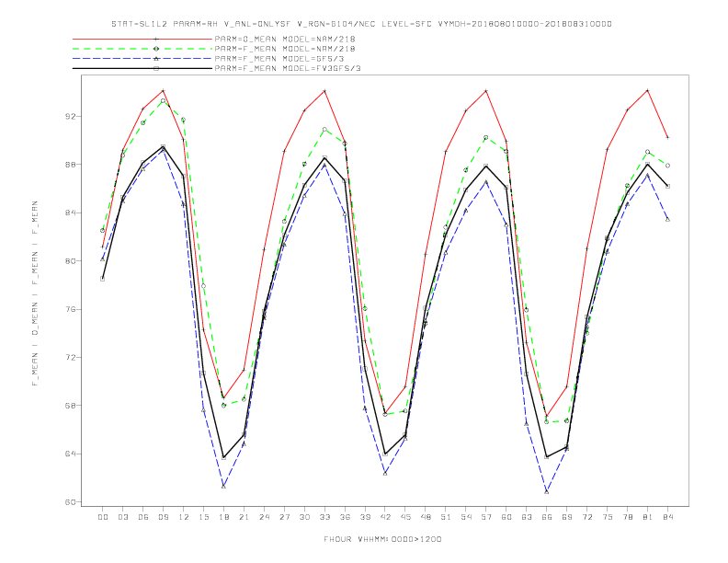
Task: Click y-axis tick value 64
Action: 71,454
